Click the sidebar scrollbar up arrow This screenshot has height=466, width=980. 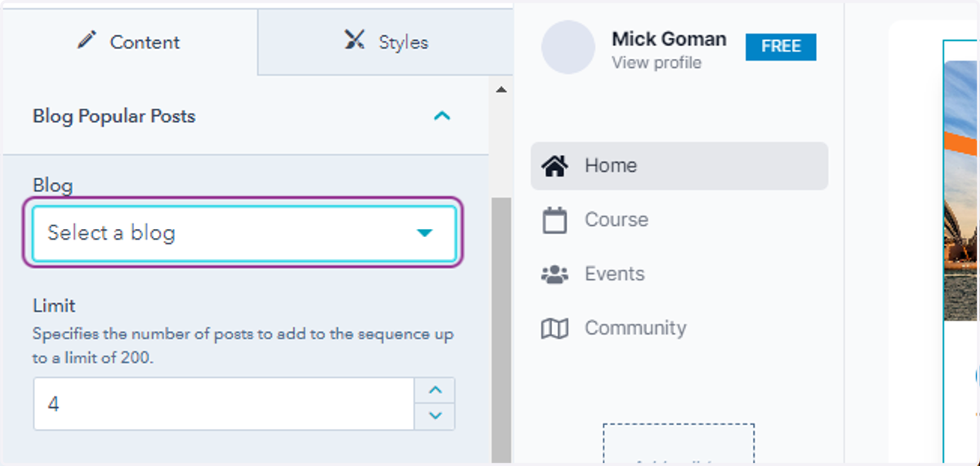point(501,89)
